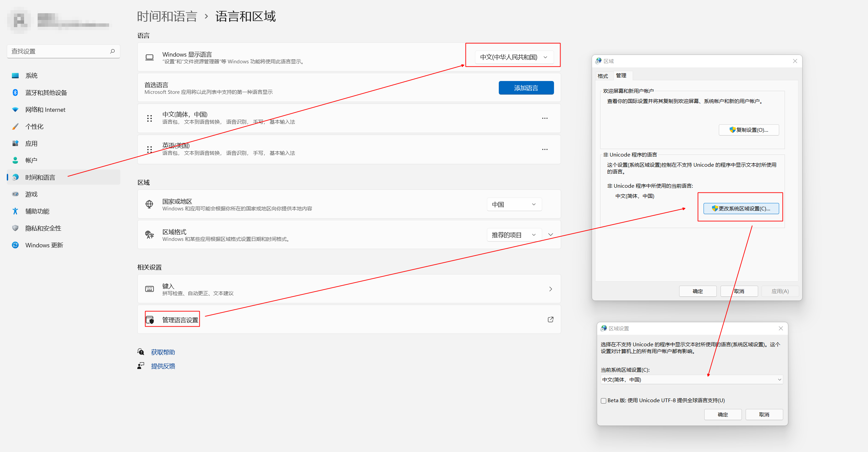Open the Accounts (帐户) person icon
Screen dimensions: 868x452
pyautogui.click(x=15, y=160)
